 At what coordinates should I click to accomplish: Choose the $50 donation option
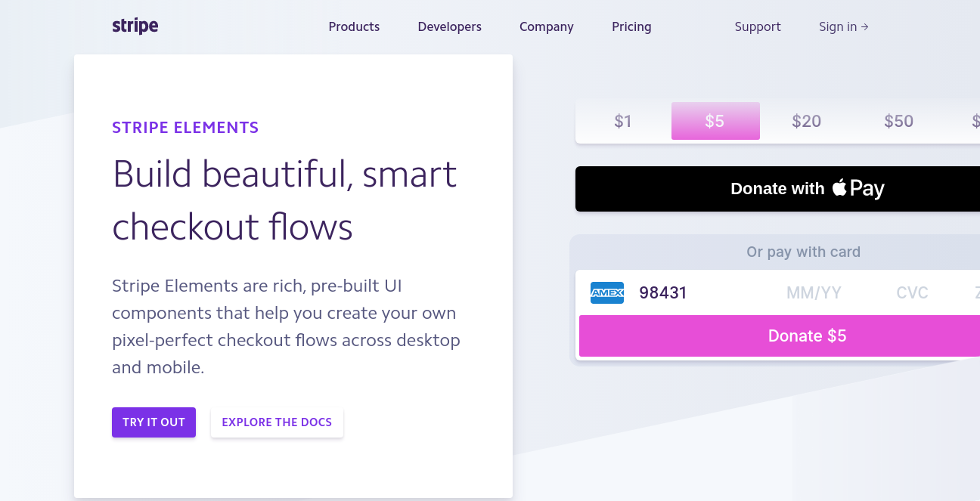pos(898,121)
